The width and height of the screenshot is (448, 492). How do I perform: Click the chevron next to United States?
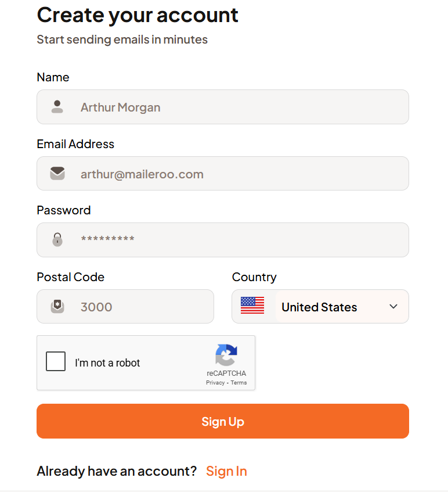pyautogui.click(x=393, y=306)
